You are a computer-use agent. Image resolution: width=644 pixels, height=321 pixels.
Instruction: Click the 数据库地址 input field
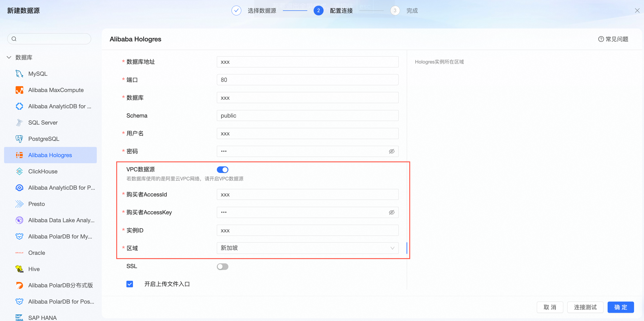click(x=308, y=62)
